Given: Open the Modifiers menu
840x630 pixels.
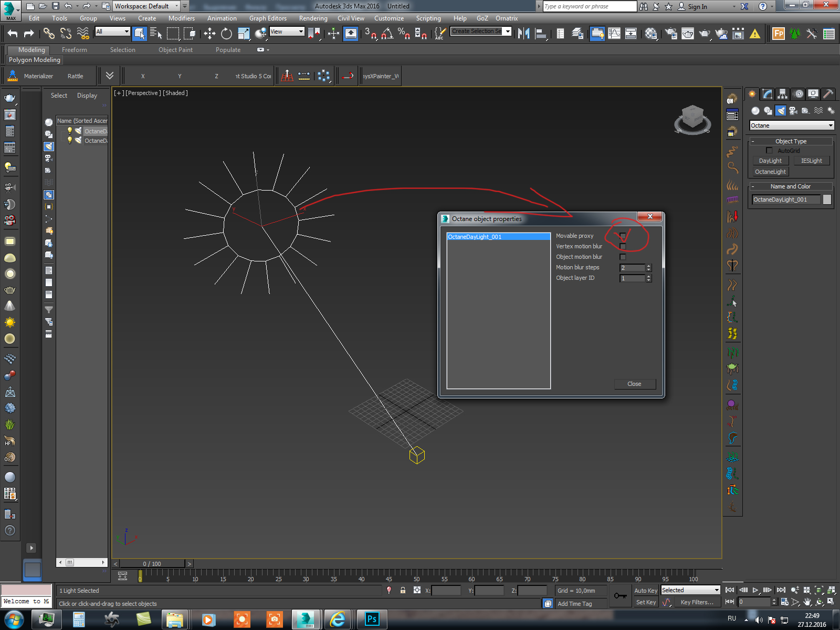Looking at the screenshot, I should point(182,18).
